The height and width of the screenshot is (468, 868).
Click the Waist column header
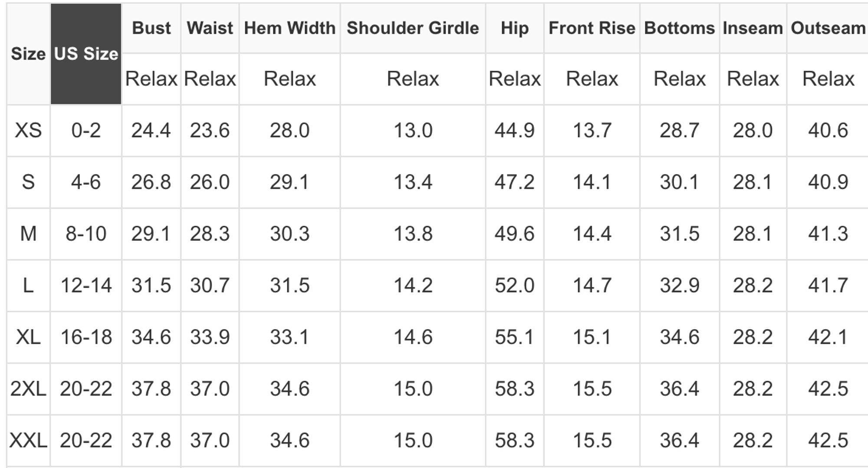point(210,28)
